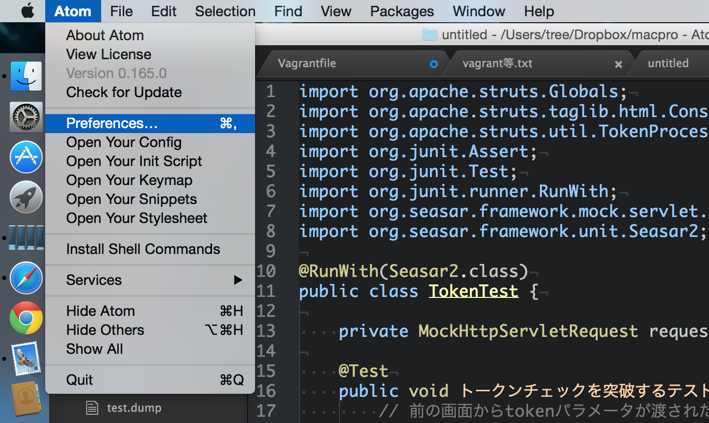Screen dimensions: 709x423
Task: Expand the Services submenu
Action: 150,280
